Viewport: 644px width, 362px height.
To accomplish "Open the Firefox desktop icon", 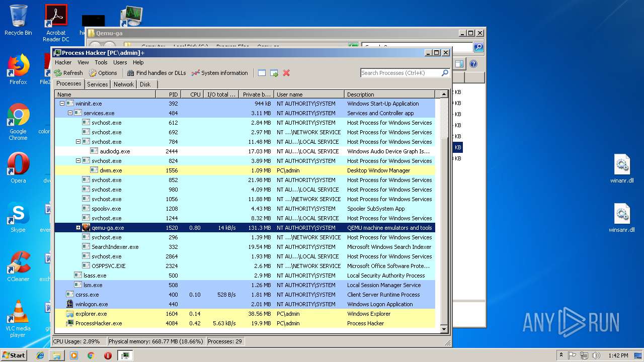I will click(x=18, y=70).
